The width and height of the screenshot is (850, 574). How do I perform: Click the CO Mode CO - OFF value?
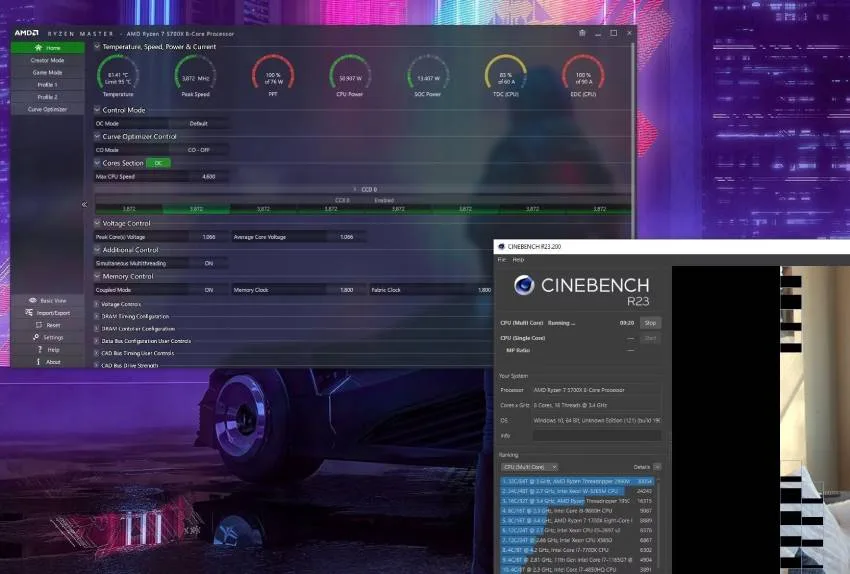pyautogui.click(x=198, y=150)
